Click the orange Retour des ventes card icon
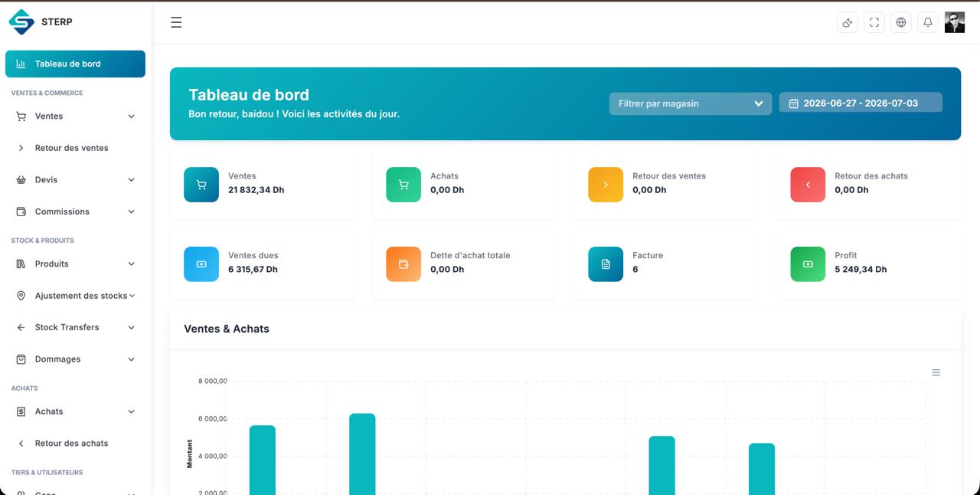This screenshot has width=980, height=495. pyautogui.click(x=606, y=185)
